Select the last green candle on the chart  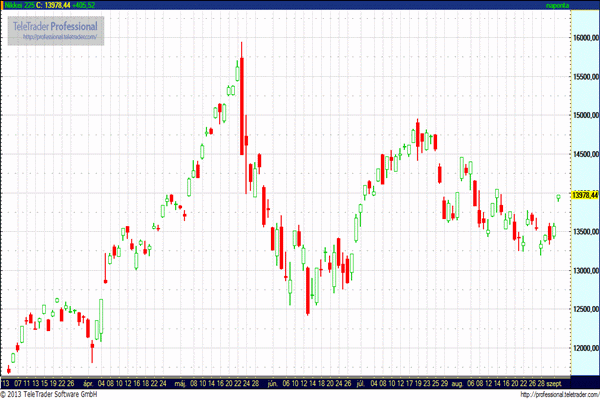559,196
